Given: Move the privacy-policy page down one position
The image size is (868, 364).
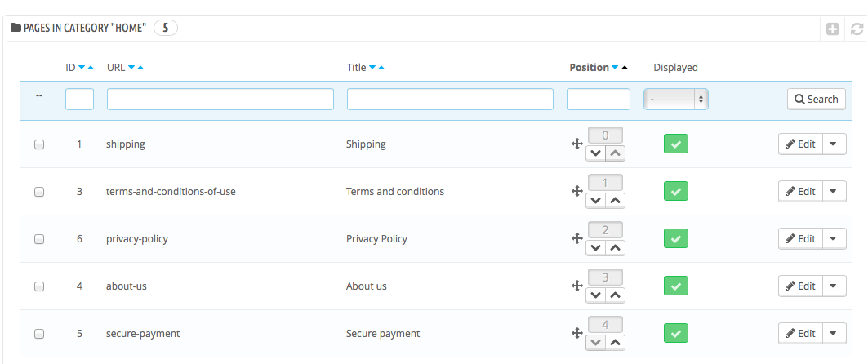Looking at the screenshot, I should coord(595,247).
